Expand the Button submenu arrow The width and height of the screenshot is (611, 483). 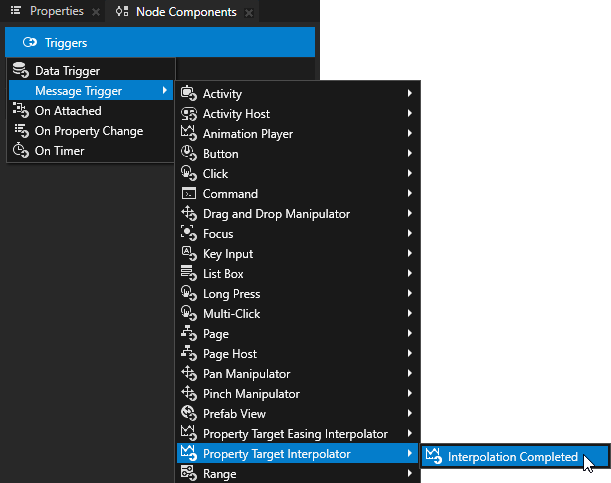[410, 154]
